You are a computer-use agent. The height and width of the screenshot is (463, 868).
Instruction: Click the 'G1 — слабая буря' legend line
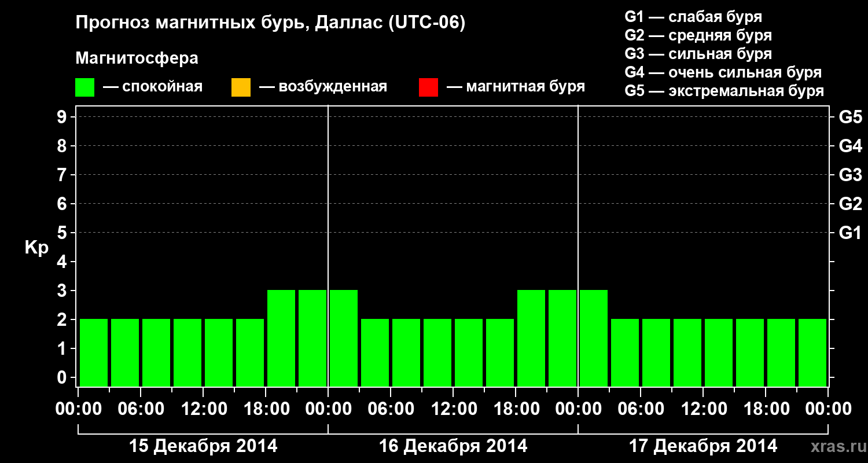point(693,17)
